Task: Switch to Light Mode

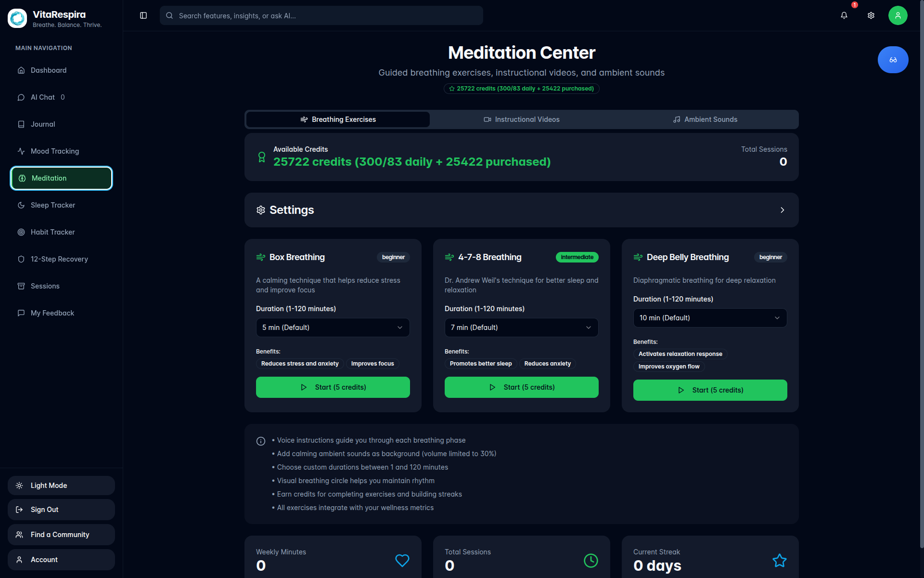Action: click(61, 486)
